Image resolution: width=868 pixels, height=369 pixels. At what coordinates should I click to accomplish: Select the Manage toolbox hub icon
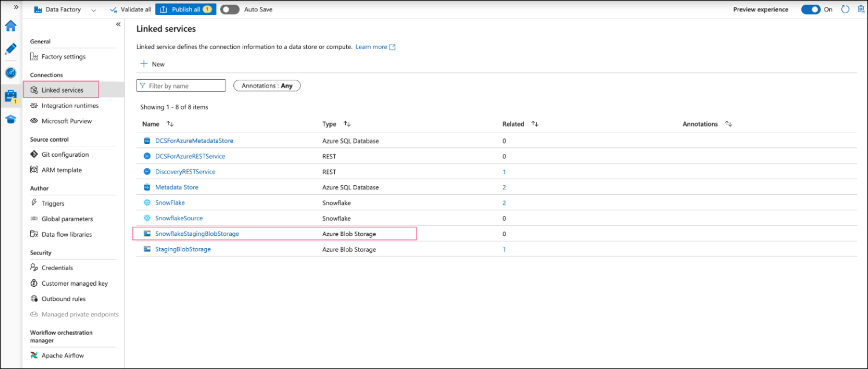point(10,96)
